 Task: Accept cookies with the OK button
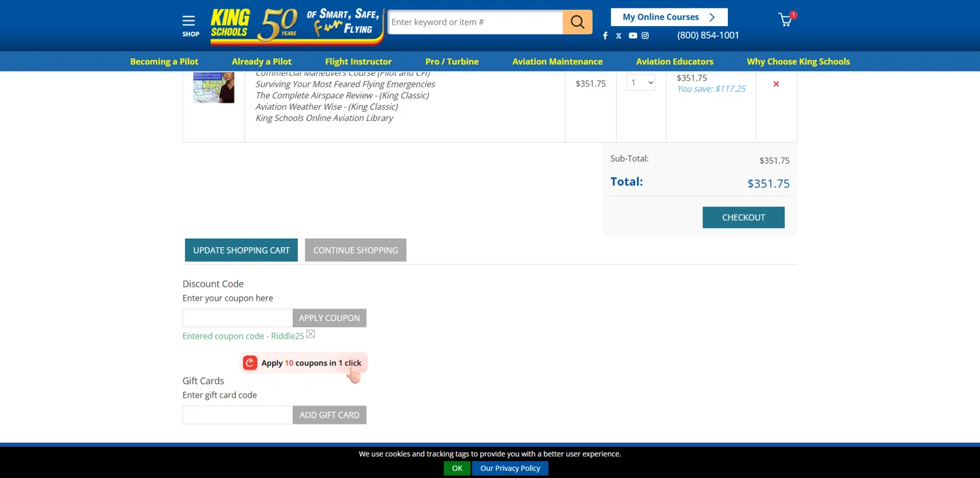click(x=457, y=468)
